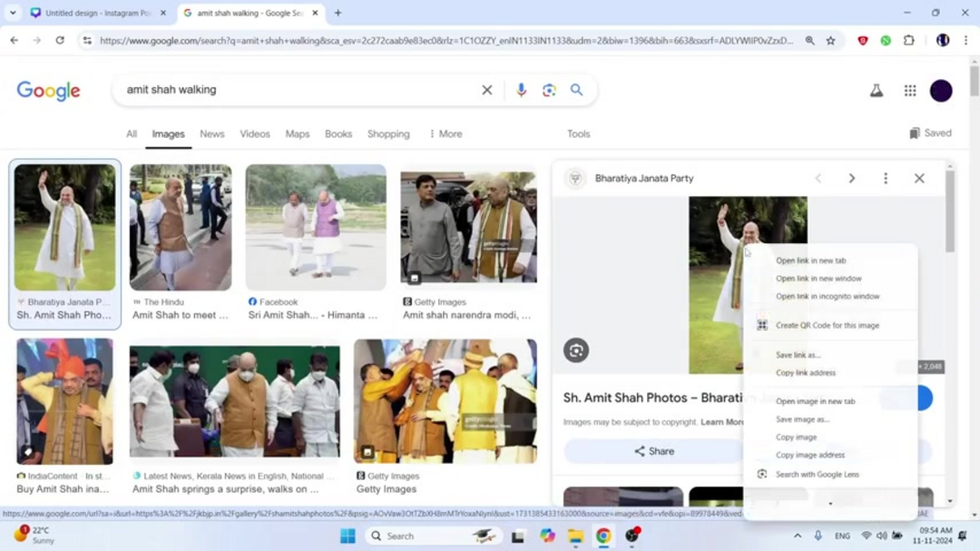Viewport: 980px width, 551px height.
Task: Switch to the News search tab
Action: tap(211, 133)
